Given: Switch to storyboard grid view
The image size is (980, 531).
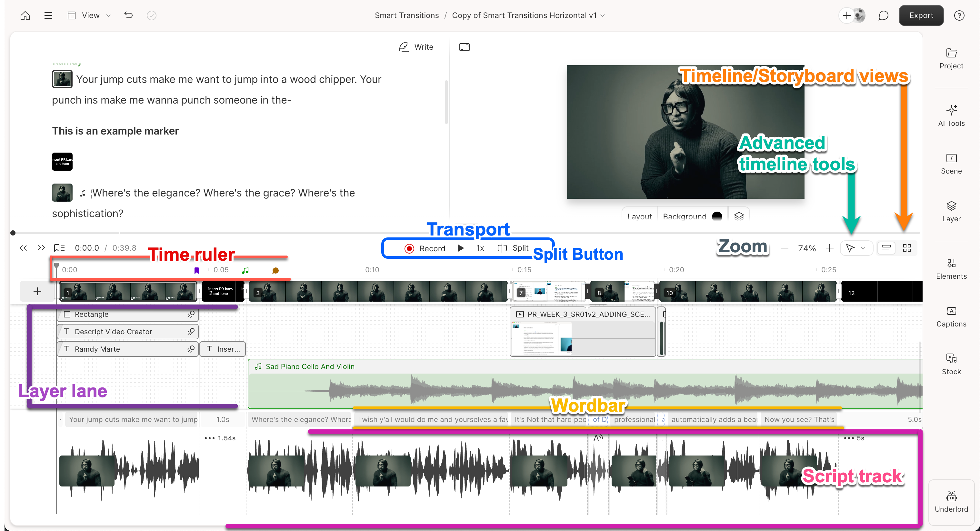Looking at the screenshot, I should pyautogui.click(x=907, y=248).
